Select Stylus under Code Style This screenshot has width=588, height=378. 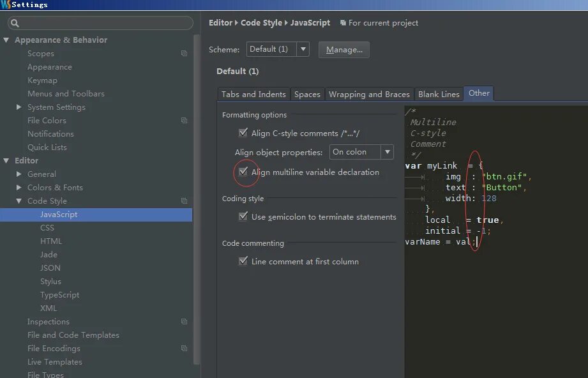pyautogui.click(x=50, y=281)
